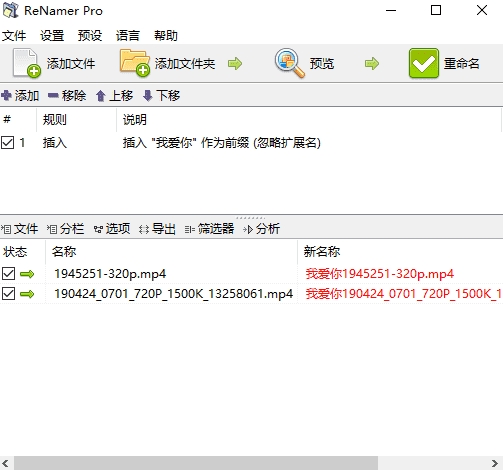
Task: Open the 预设 presets menu
Action: coord(90,35)
